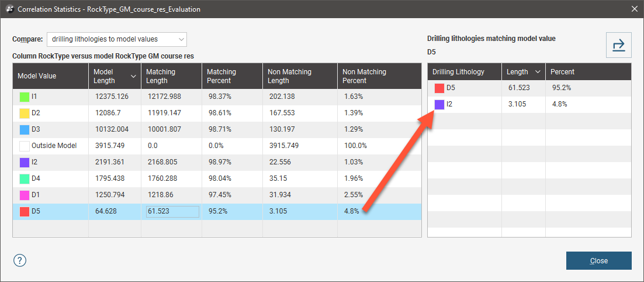Click the export arrow icon button
Screen dimensions: 644x282
coord(618,45)
